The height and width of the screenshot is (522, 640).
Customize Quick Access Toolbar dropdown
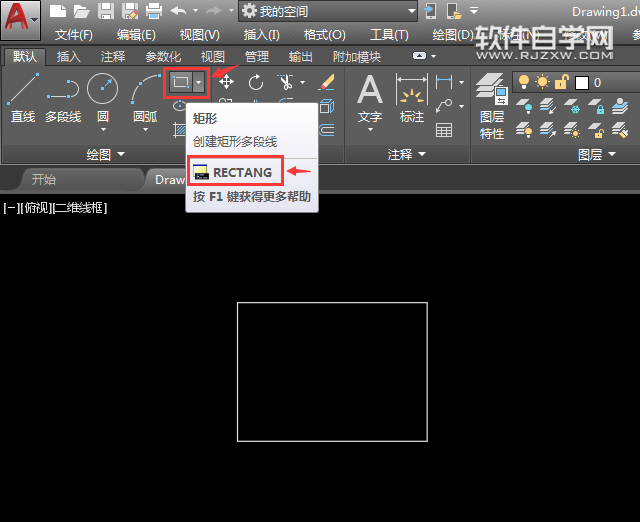474,11
